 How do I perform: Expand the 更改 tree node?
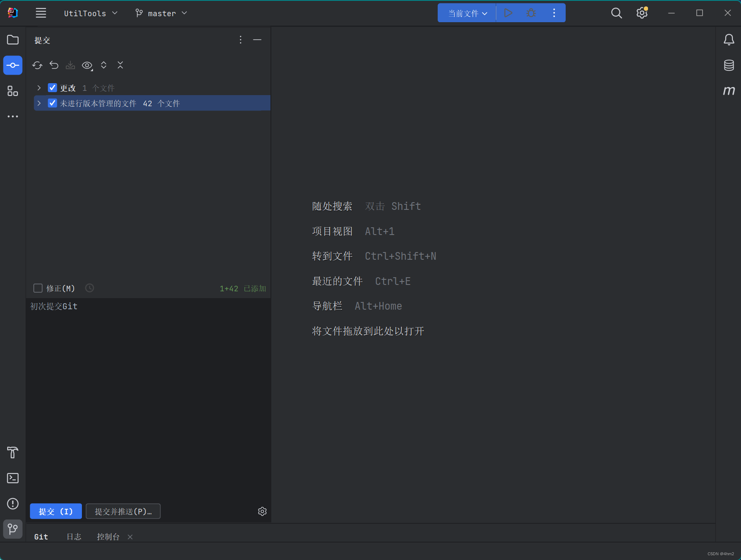[x=39, y=88]
